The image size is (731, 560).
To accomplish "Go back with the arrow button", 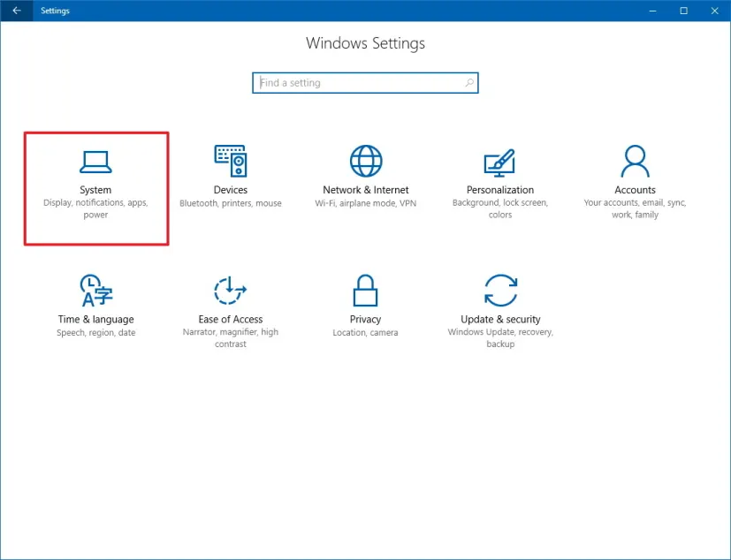I will pyautogui.click(x=17, y=11).
